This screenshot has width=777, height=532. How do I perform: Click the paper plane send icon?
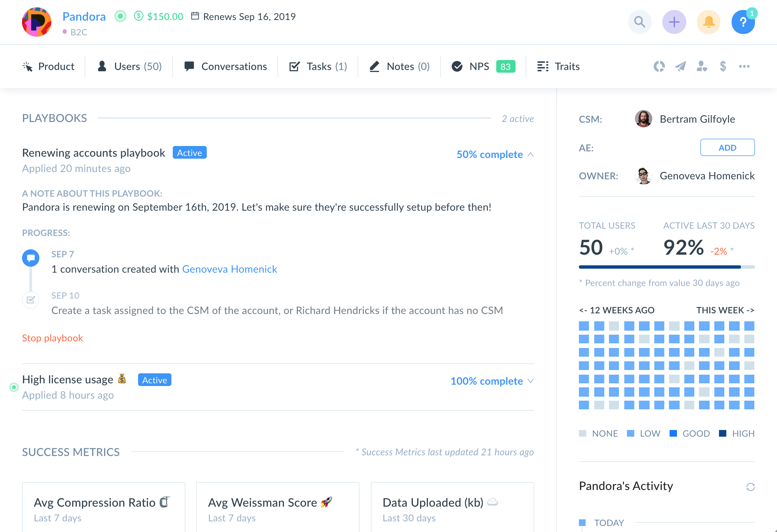pyautogui.click(x=680, y=66)
